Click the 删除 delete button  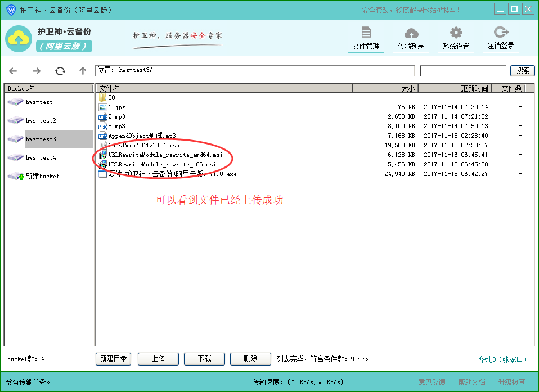[250, 359]
